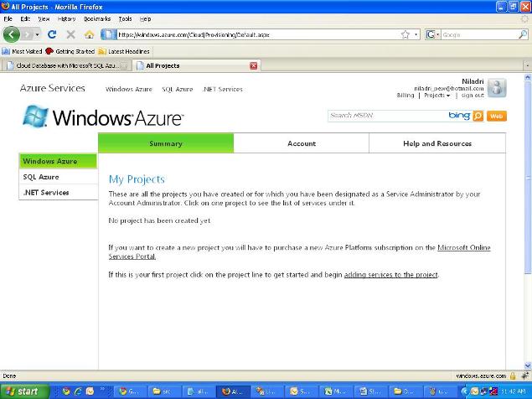Click the Internet Explorer quick launch icon

(x=78, y=391)
